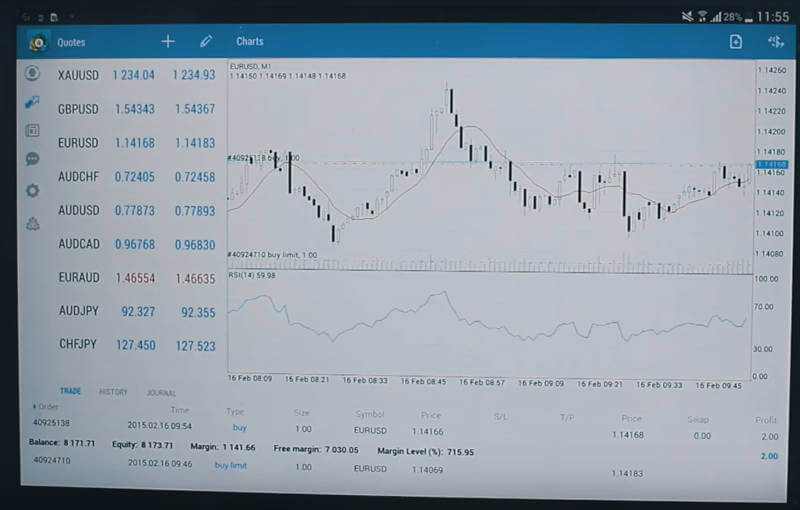Open settings via the sidebar gear icon

point(33,190)
